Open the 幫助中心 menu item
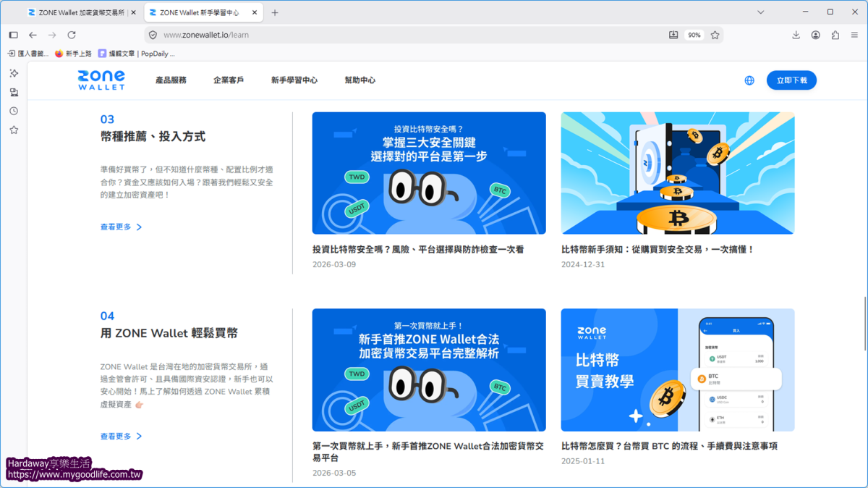 [x=360, y=80]
